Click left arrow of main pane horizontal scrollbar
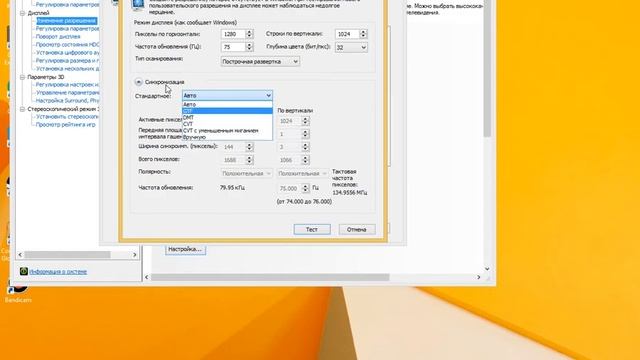This screenshot has height=360, width=640. click(147, 277)
